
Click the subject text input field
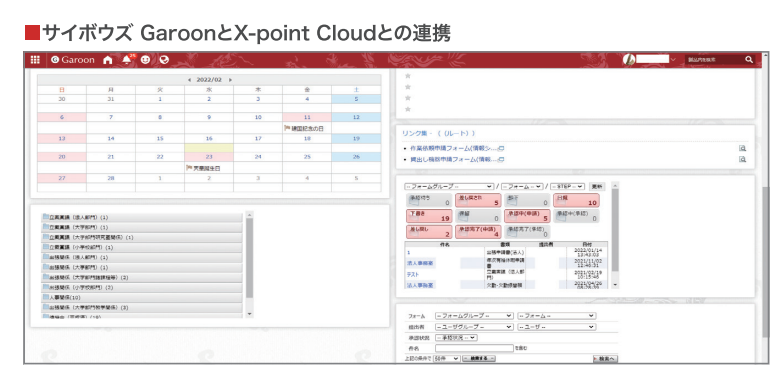(x=474, y=348)
